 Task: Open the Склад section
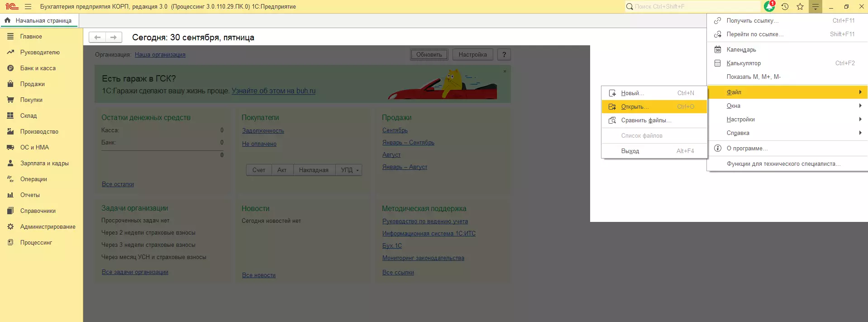pos(29,116)
